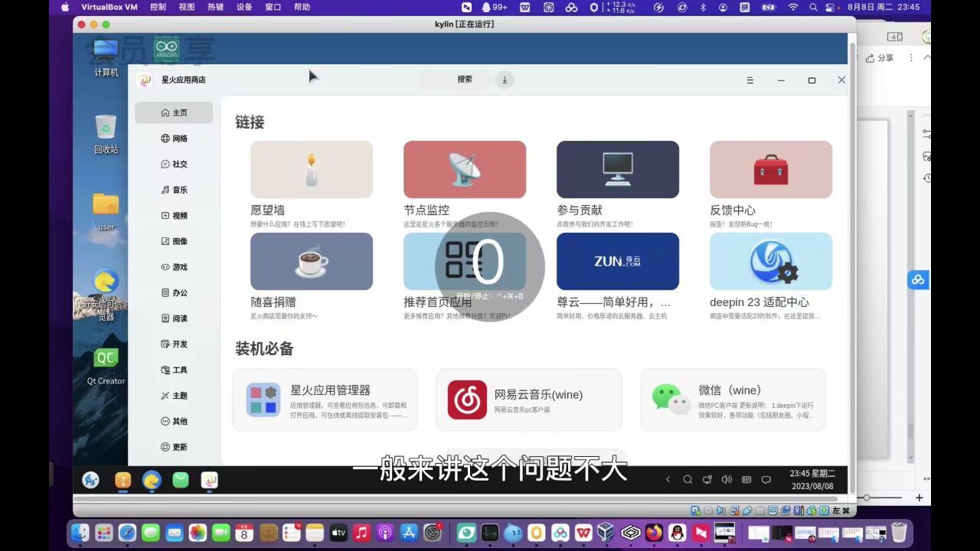980x551 pixels.
Task: Click the 计算机 desktop icon
Action: [106, 58]
